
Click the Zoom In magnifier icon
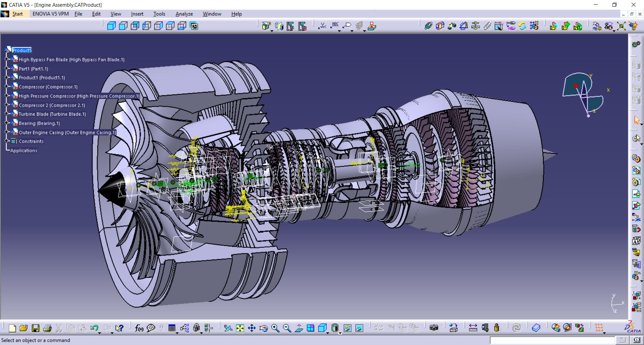pyautogui.click(x=275, y=328)
